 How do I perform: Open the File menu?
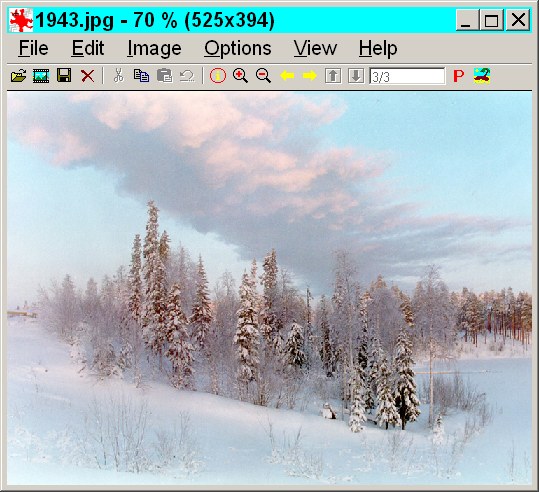33,48
